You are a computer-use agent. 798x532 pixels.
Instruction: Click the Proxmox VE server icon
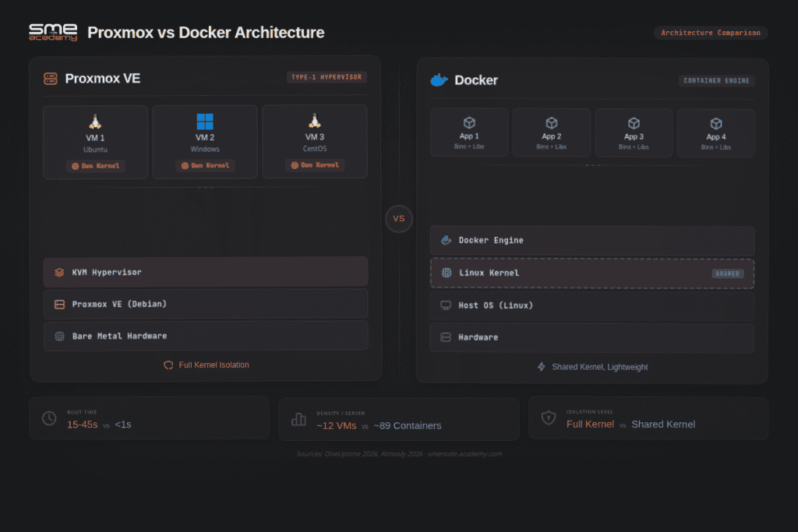(x=51, y=79)
